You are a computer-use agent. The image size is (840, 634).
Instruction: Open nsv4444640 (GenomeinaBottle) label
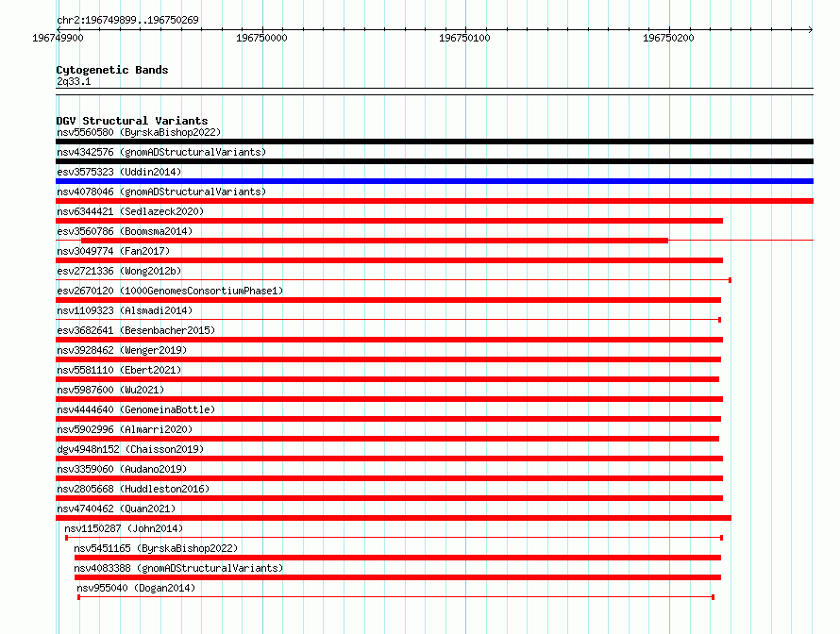(136, 409)
